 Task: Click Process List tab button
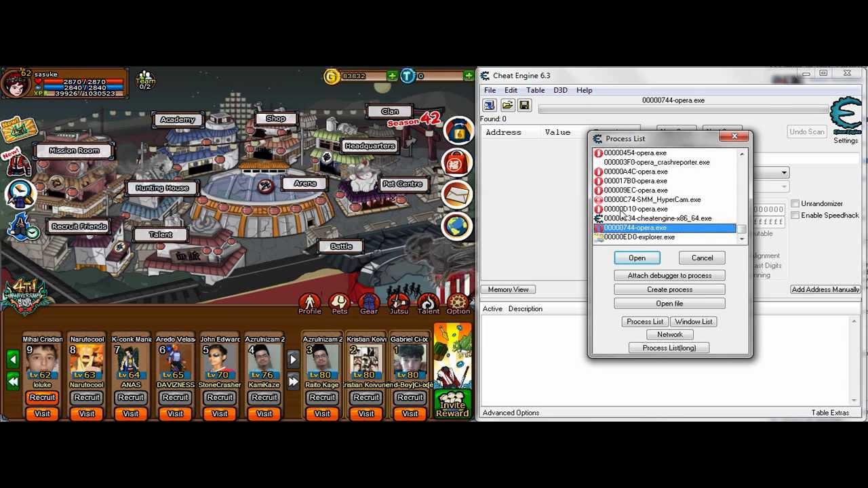coord(645,321)
